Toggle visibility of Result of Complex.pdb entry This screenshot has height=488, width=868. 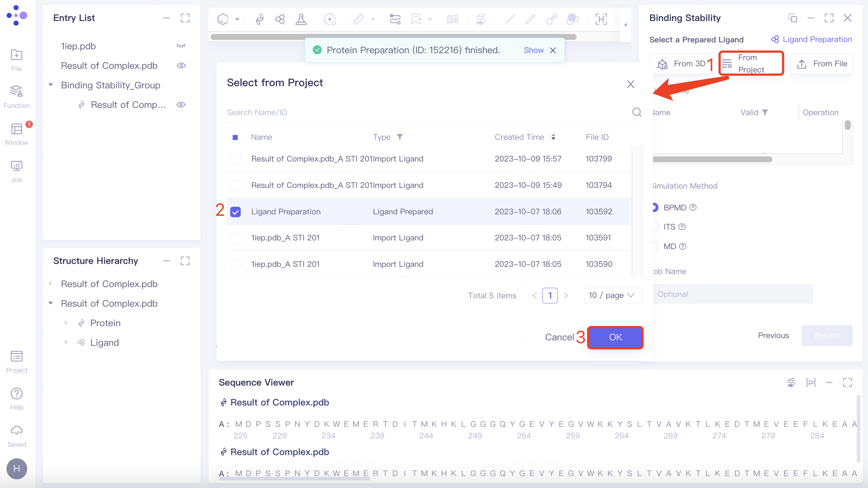181,66
